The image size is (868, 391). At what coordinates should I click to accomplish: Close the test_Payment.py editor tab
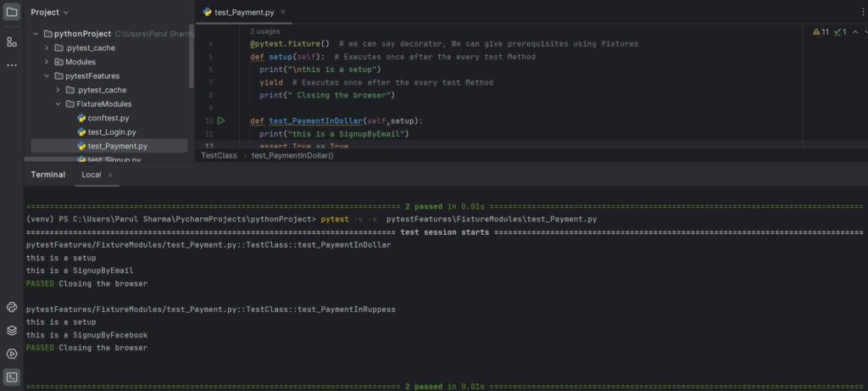click(283, 12)
